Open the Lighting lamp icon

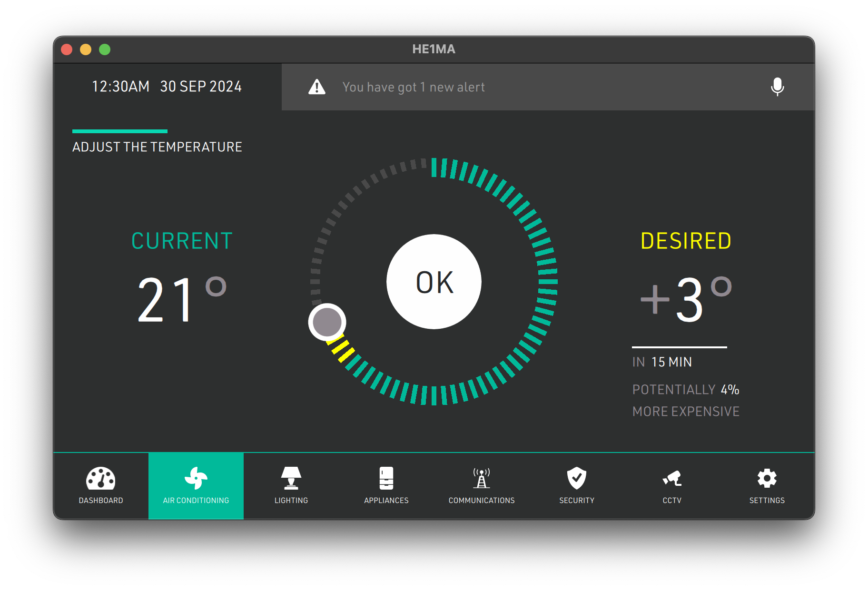pos(291,478)
